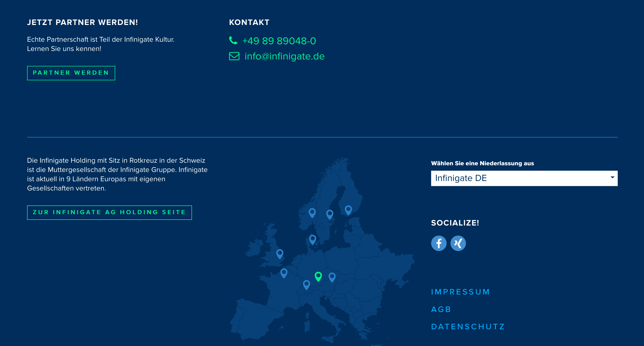644x346 pixels.
Task: Click the Socialize! heading
Action: coord(455,223)
